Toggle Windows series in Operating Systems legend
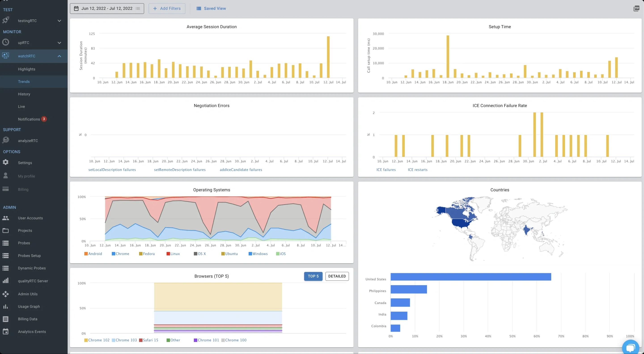 pyautogui.click(x=258, y=254)
